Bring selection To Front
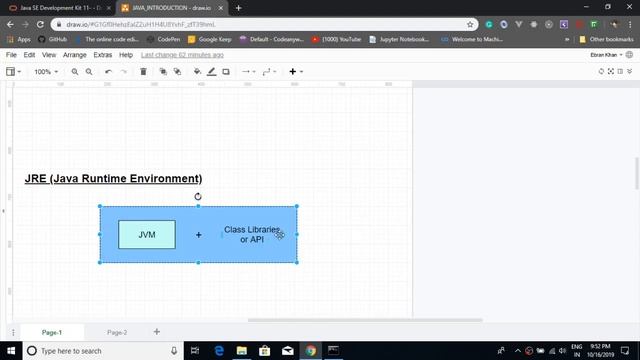The width and height of the screenshot is (640, 360). pyautogui.click(x=163, y=72)
